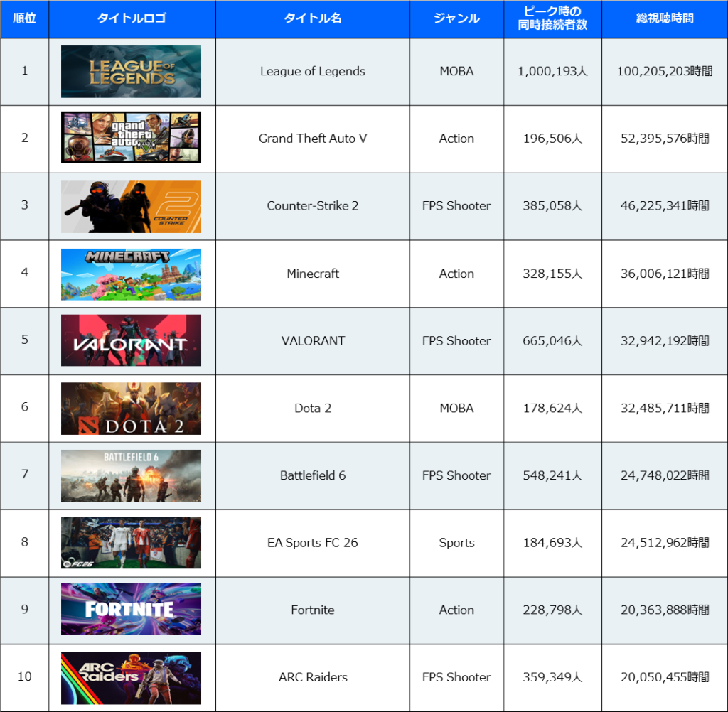Open the Battlefield 6 logo thumbnail

pos(131,475)
